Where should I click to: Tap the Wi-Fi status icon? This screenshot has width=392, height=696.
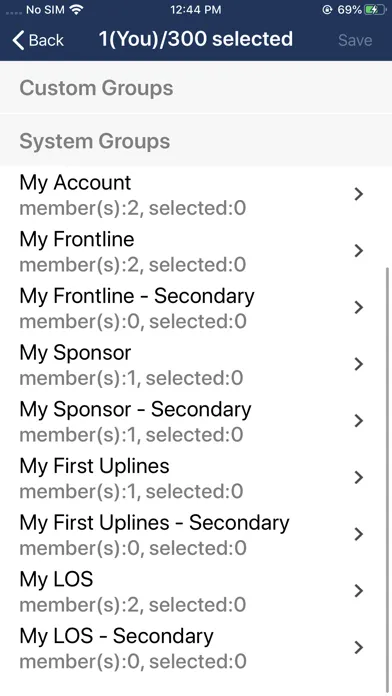(x=77, y=10)
